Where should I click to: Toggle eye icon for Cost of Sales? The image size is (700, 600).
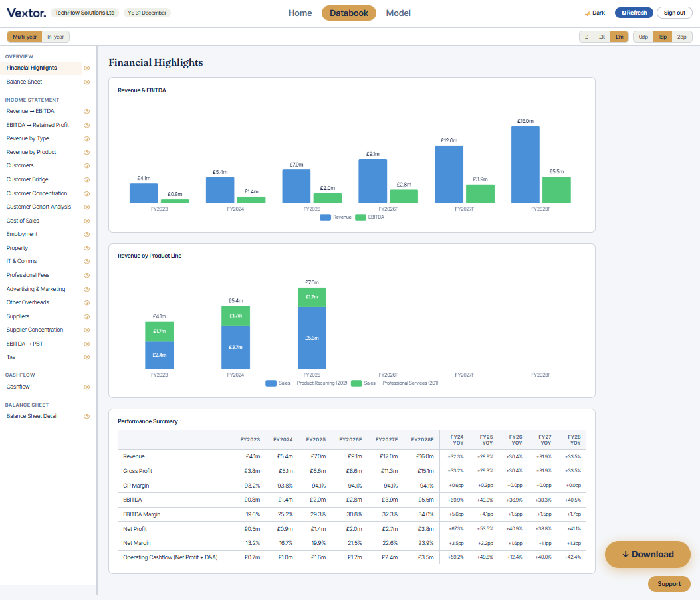point(87,221)
